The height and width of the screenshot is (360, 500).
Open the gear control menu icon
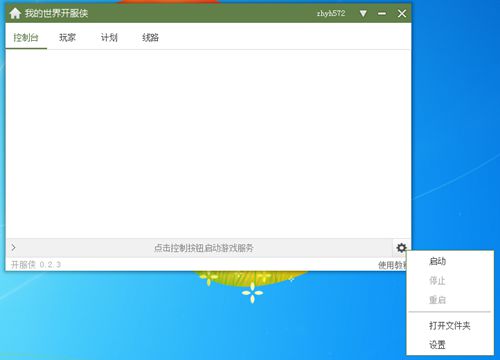pyautogui.click(x=401, y=248)
